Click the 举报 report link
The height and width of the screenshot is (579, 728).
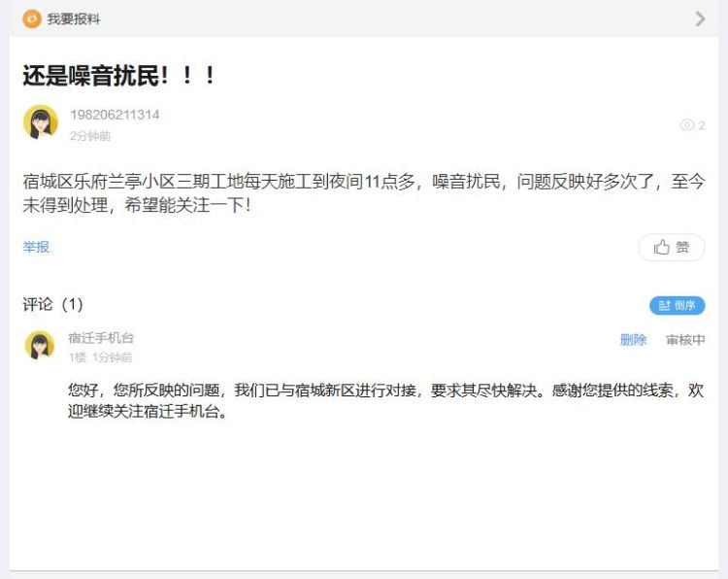[x=36, y=247]
